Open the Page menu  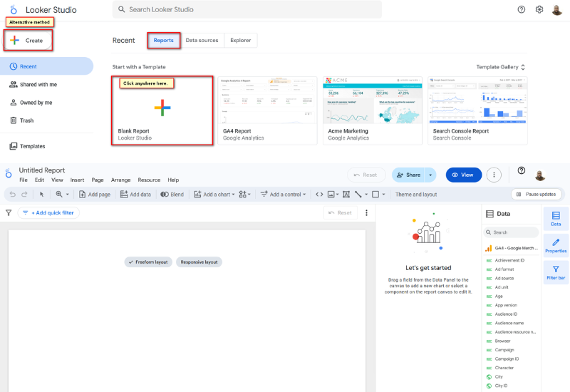point(98,180)
